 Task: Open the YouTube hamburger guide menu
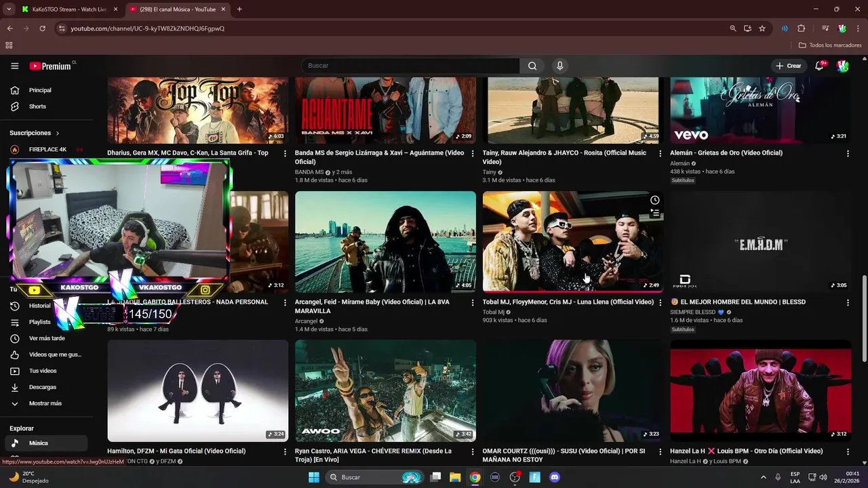click(14, 66)
